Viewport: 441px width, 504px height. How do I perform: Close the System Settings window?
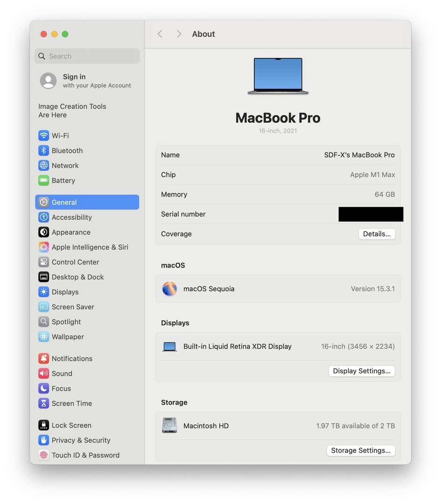tap(44, 34)
